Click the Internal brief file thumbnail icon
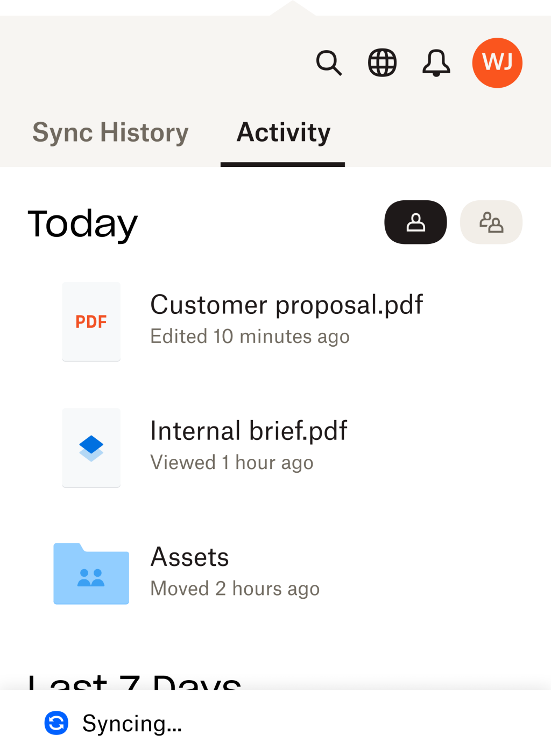The height and width of the screenshot is (756, 551). (x=91, y=447)
